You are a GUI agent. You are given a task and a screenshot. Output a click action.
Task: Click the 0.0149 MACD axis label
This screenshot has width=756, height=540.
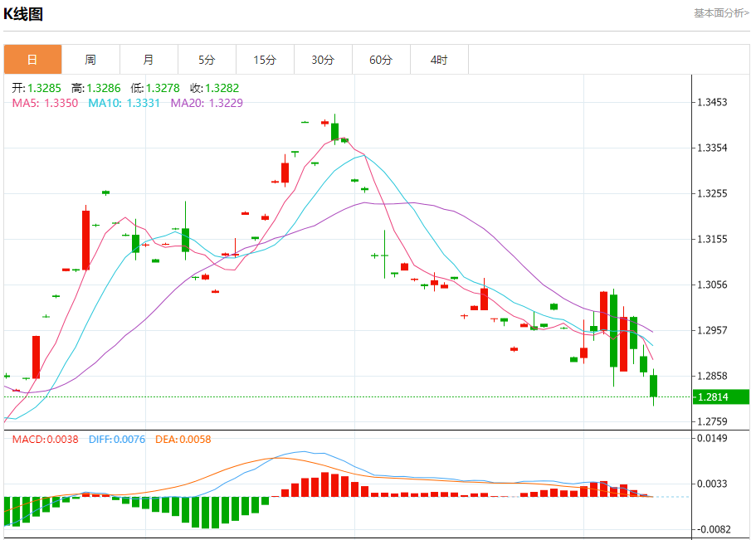point(712,438)
